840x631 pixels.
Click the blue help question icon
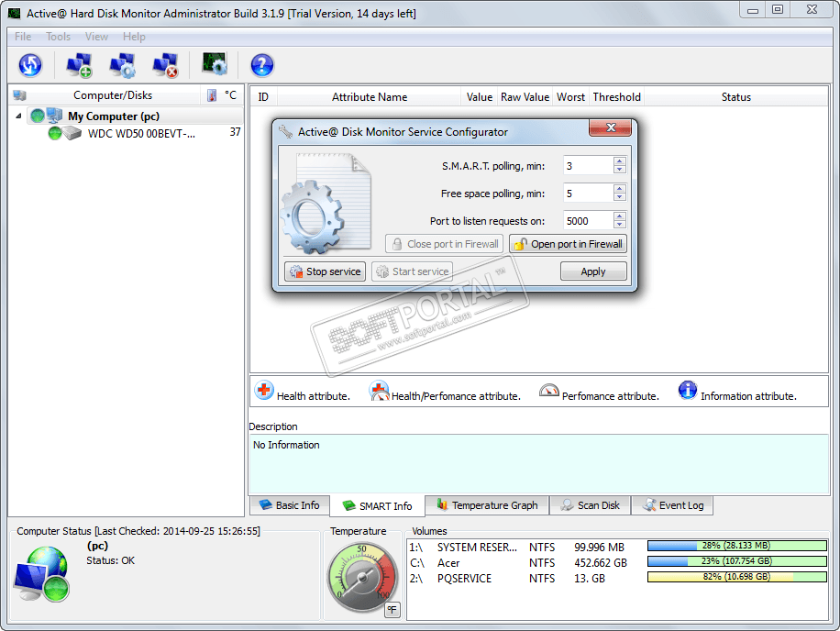point(262,65)
